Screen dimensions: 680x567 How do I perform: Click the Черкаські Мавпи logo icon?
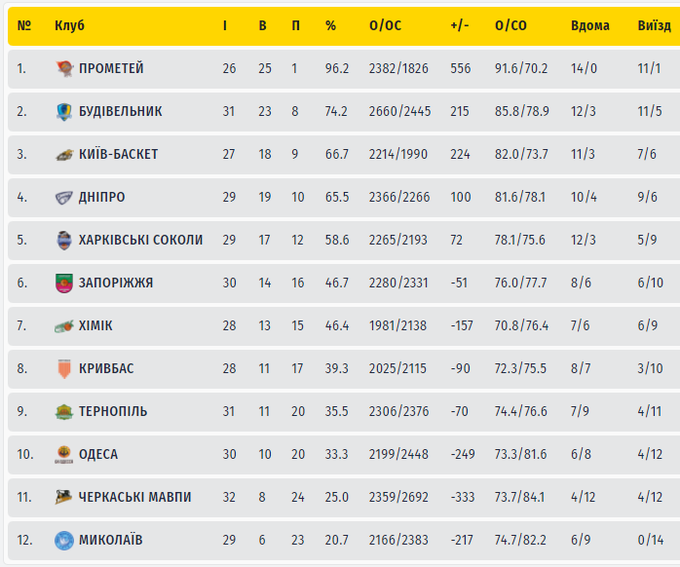(64, 497)
